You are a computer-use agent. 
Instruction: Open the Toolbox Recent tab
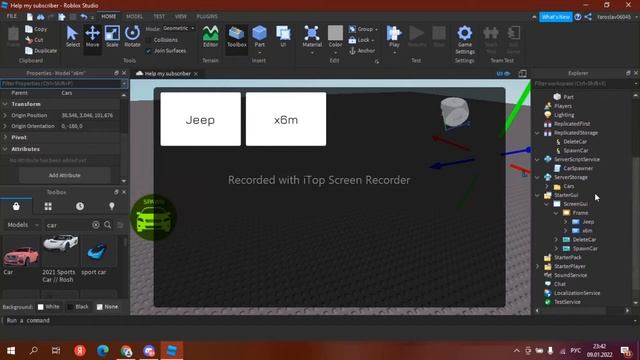(x=80, y=207)
